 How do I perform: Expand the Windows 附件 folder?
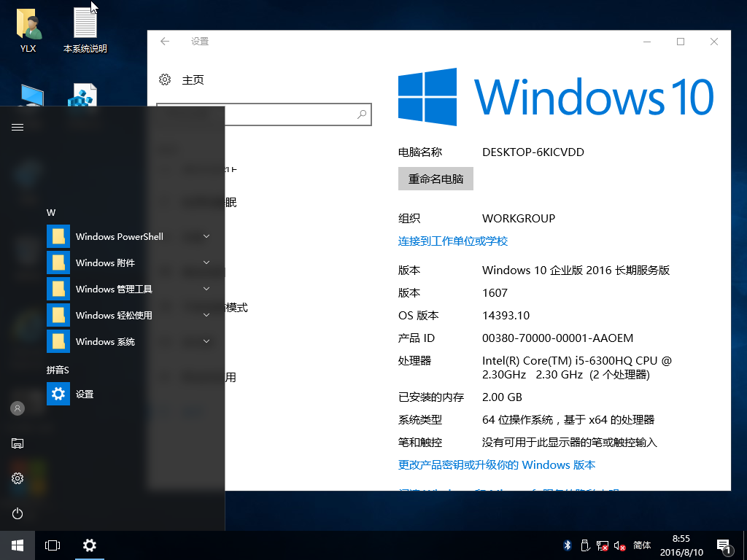(x=206, y=262)
